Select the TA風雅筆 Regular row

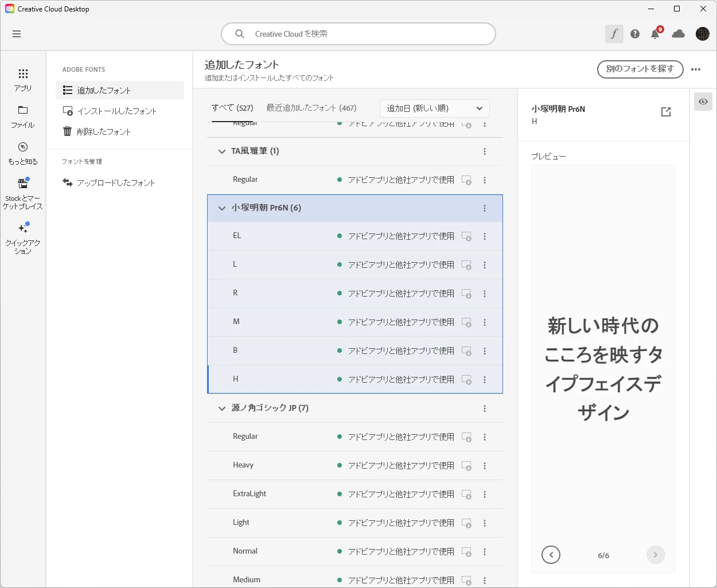tap(355, 180)
